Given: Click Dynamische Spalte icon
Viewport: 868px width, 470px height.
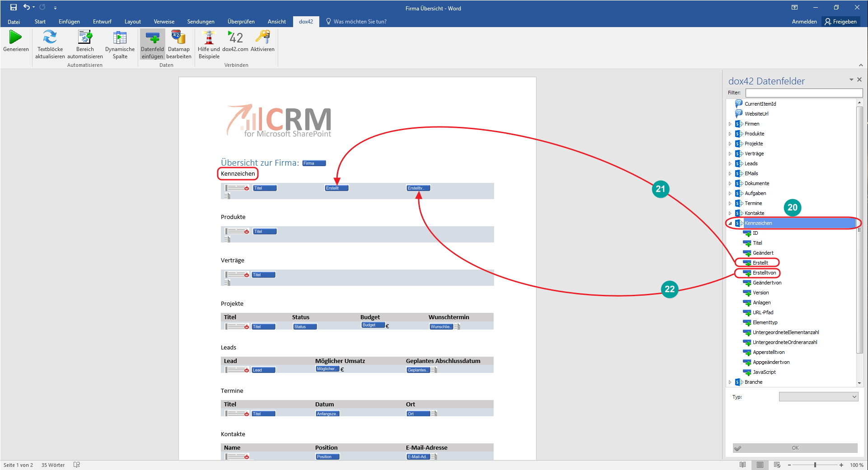Looking at the screenshot, I should point(120,37).
